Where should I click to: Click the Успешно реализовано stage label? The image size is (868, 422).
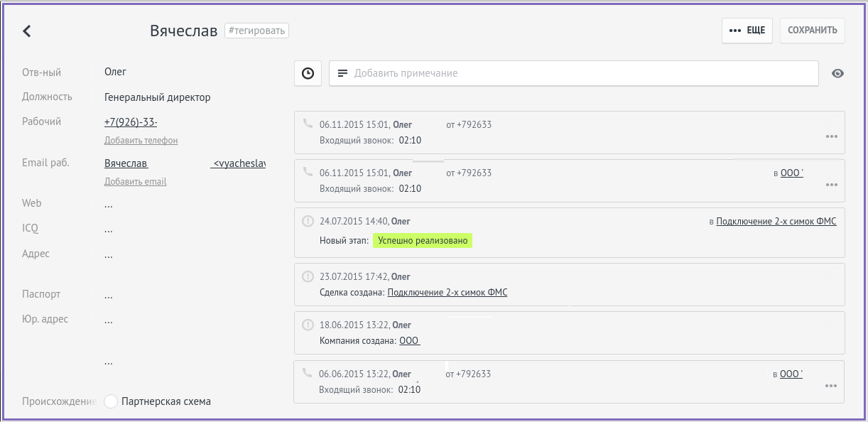pos(423,241)
